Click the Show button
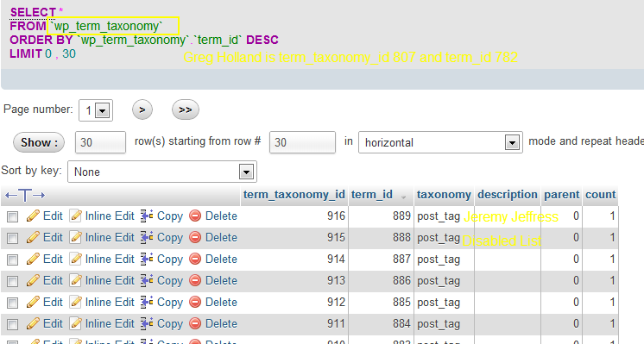 pos(39,142)
